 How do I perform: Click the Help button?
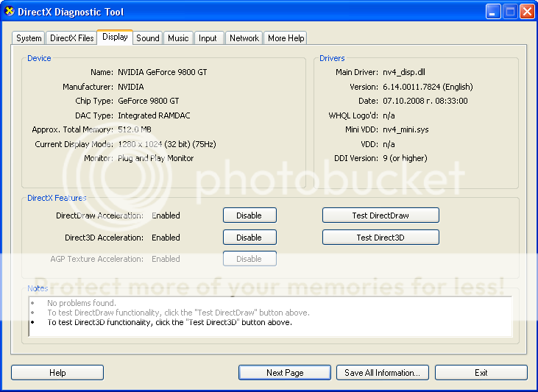pyautogui.click(x=57, y=373)
